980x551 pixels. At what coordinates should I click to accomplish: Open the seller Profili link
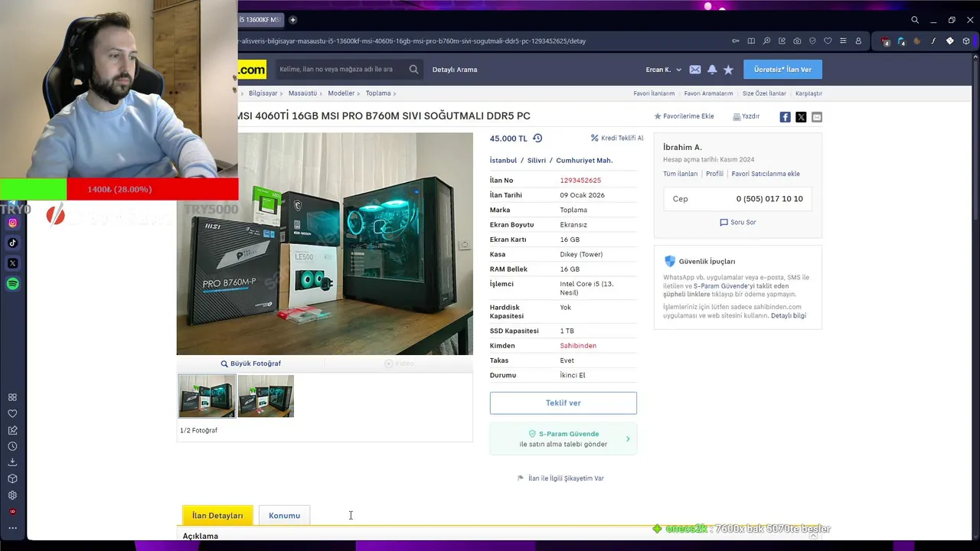pos(714,174)
